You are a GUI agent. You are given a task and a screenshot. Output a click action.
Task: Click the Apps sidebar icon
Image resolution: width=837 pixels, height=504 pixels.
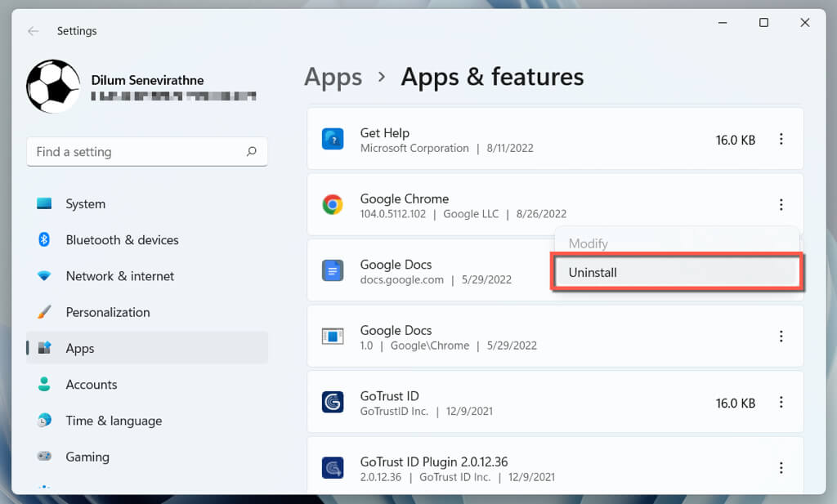[x=44, y=348]
